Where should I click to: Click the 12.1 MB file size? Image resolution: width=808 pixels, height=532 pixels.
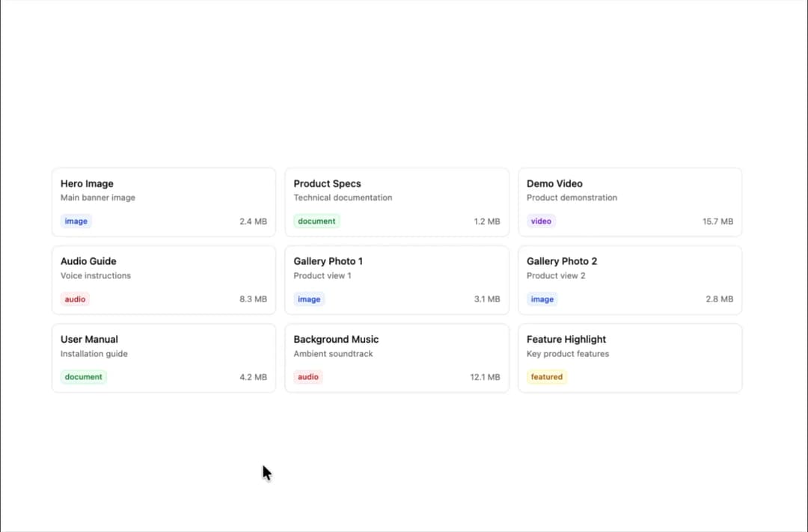pos(485,377)
